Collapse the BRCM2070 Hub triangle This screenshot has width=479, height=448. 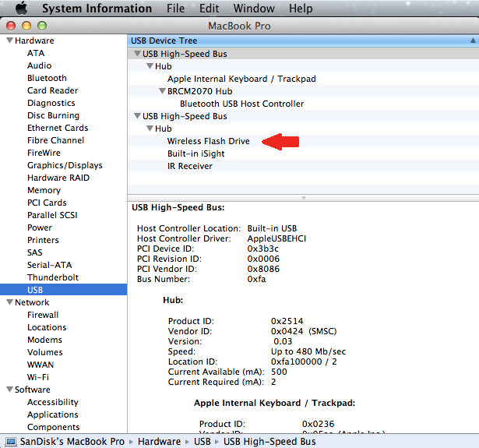pos(162,91)
